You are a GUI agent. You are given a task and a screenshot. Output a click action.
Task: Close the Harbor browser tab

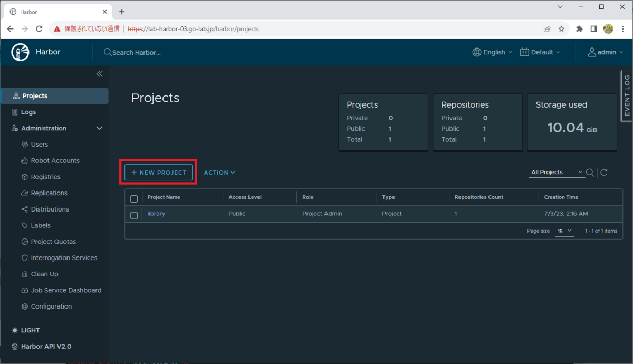click(105, 12)
